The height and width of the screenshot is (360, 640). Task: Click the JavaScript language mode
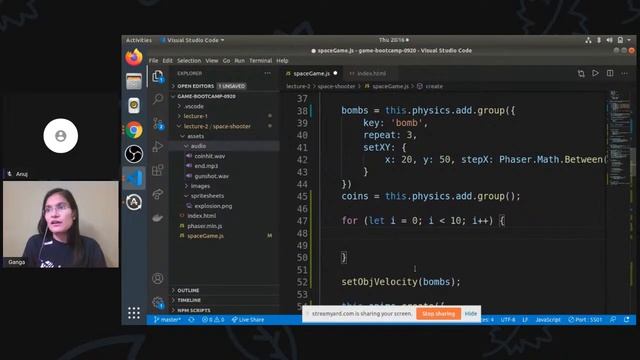pyautogui.click(x=548, y=320)
